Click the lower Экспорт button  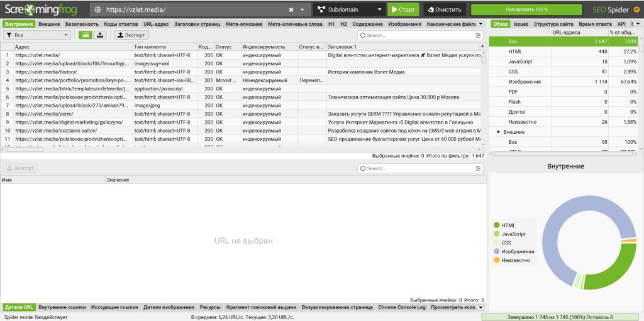pyautogui.click(x=20, y=168)
